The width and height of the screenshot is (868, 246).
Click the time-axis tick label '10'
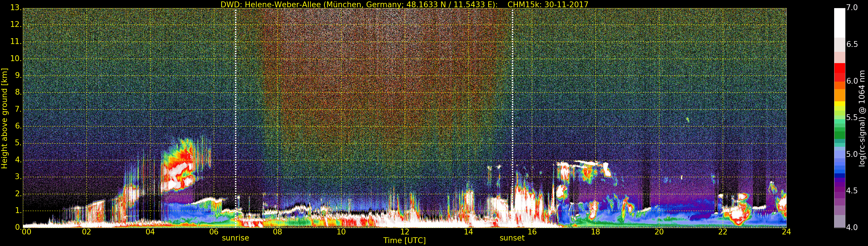pyautogui.click(x=341, y=232)
